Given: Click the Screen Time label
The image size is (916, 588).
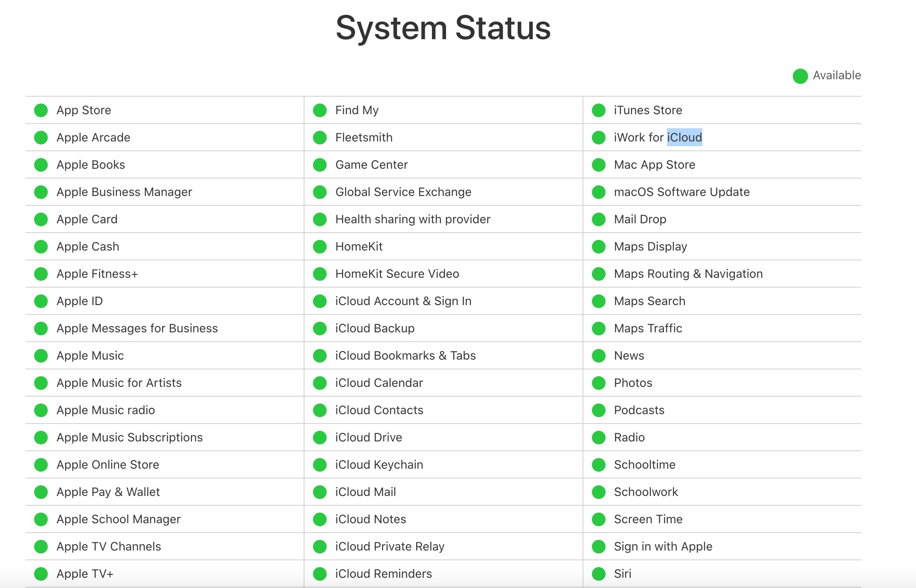Looking at the screenshot, I should [648, 519].
